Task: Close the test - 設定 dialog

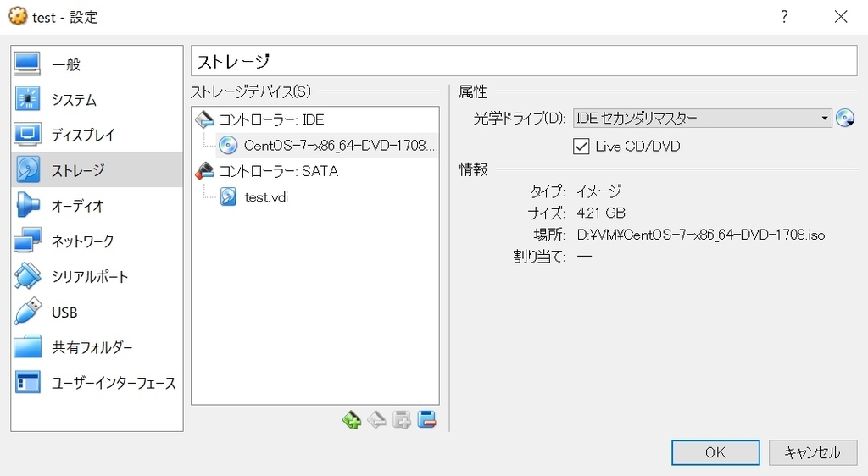Action: [841, 17]
